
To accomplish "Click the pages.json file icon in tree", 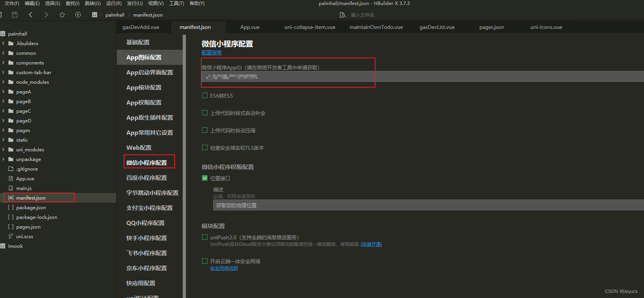I will (x=11, y=227).
